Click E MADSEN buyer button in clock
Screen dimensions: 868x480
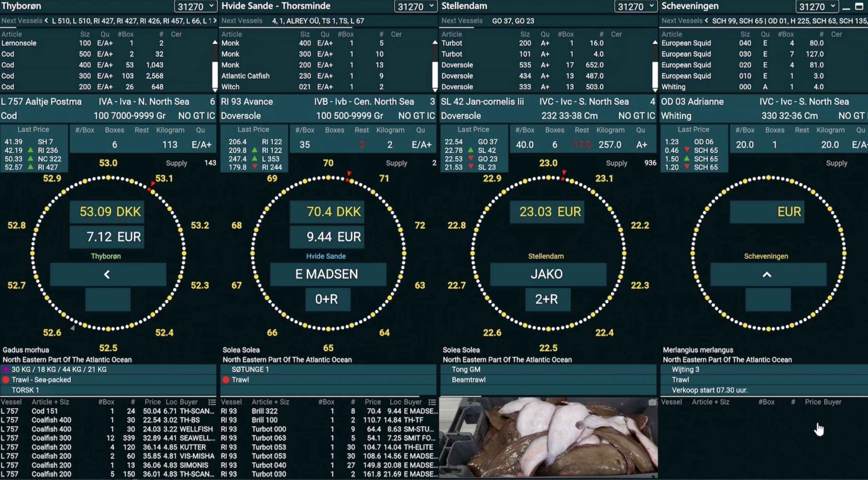[328, 274]
